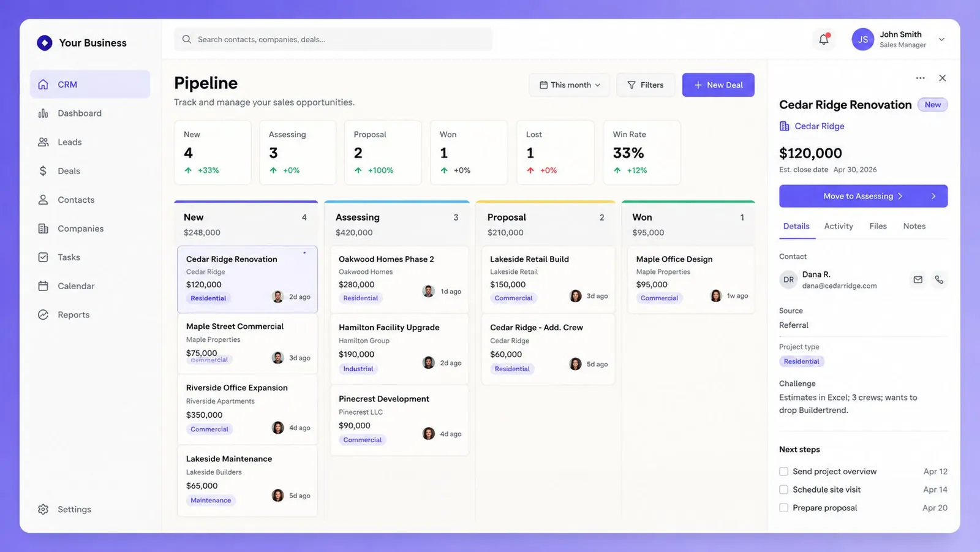
Task: Switch to the Files tab
Action: 878,226
